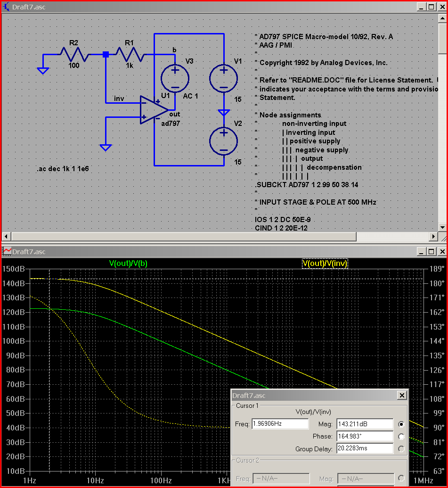Click the schematic scroll-right arrow
The width and height of the screenshot is (448, 488).
tap(433, 237)
